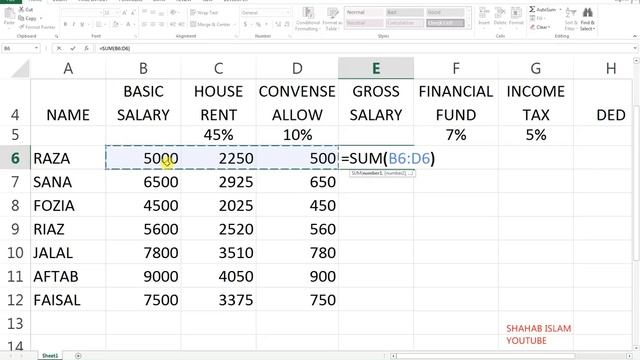Click the Insert Function fx icon
The height and width of the screenshot is (360, 640).
(x=86, y=48)
